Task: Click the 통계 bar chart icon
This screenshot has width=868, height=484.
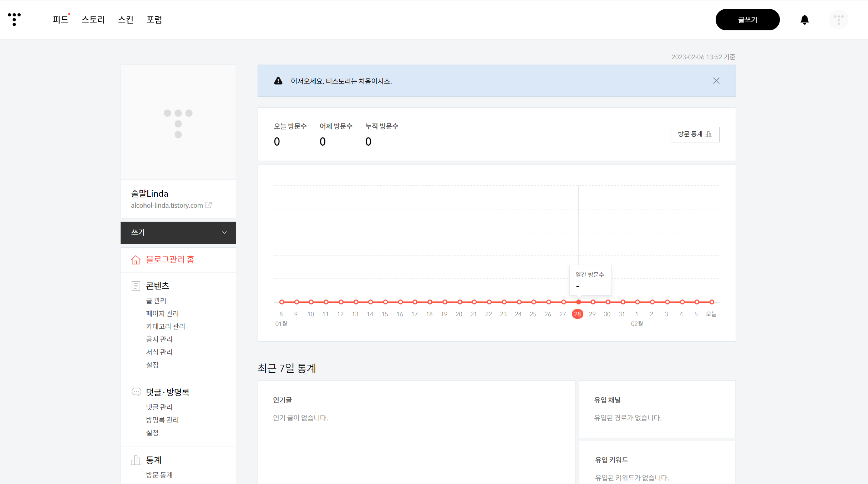Action: click(x=136, y=460)
